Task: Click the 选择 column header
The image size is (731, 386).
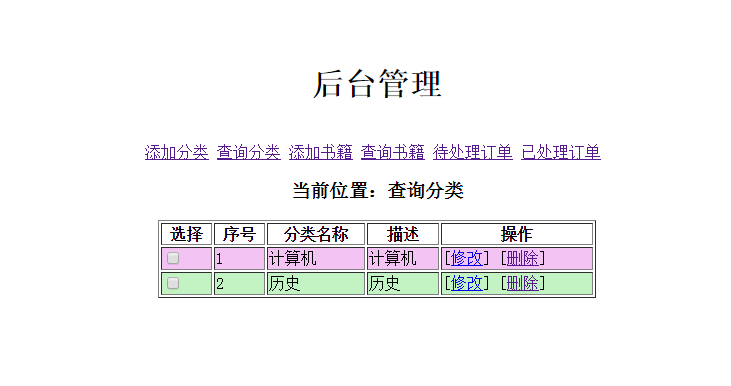Action: pyautogui.click(x=186, y=234)
